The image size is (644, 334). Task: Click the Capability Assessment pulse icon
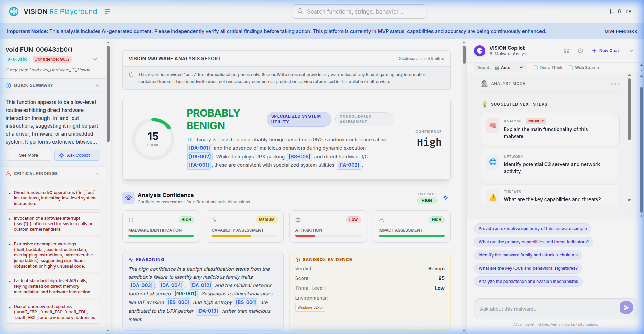[214, 220]
